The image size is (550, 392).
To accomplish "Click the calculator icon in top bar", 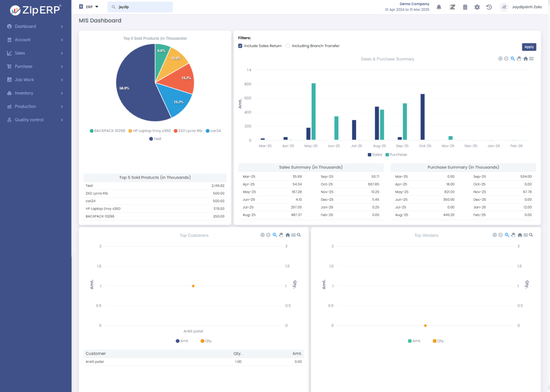I will [x=465, y=7].
